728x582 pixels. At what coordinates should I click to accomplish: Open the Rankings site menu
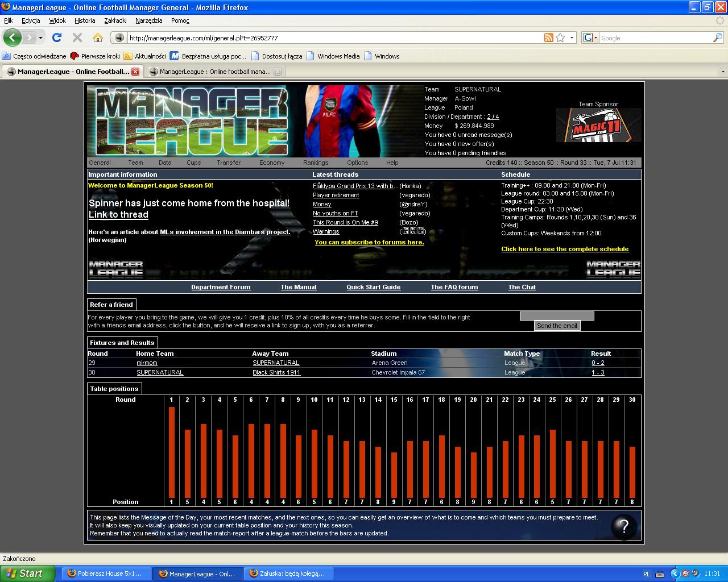click(x=316, y=163)
